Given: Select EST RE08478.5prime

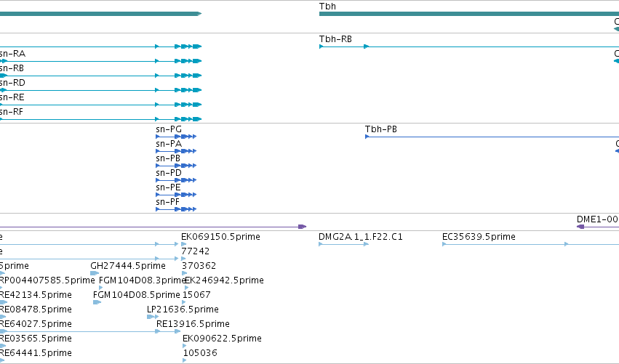Looking at the screenshot, I should [x=36, y=310].
